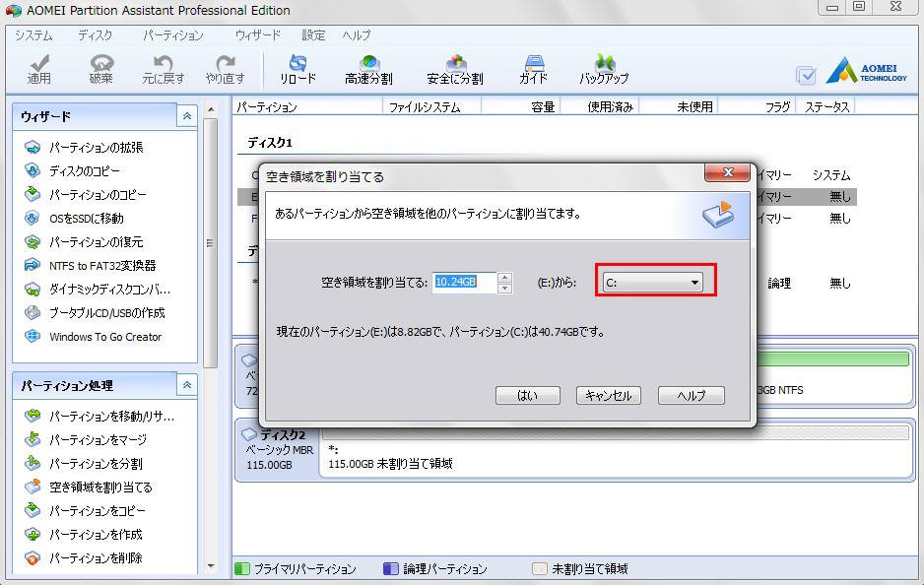
Task: Click the 破棄 (Discard) toolbar icon
Action: pyautogui.click(x=100, y=70)
